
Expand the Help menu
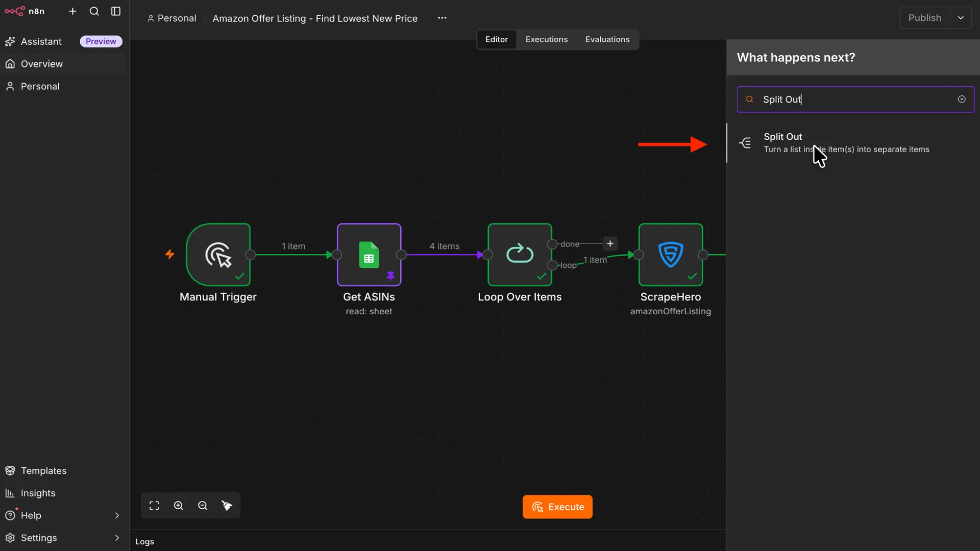click(63, 515)
